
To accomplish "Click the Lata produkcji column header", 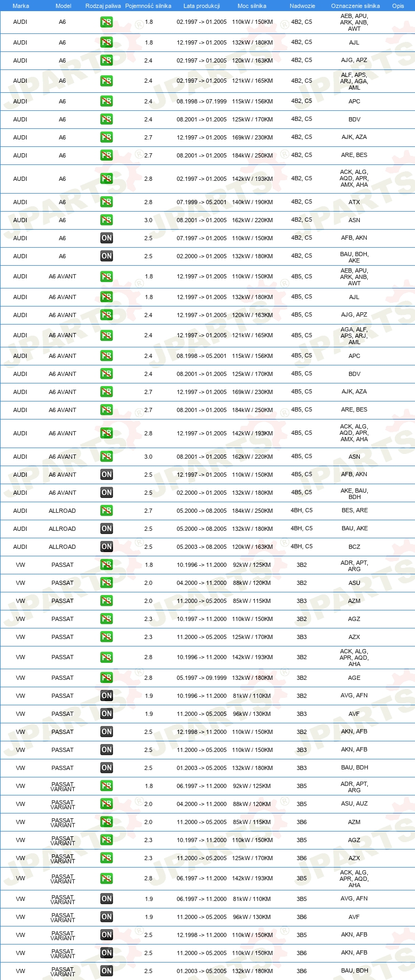I will 202,6.
